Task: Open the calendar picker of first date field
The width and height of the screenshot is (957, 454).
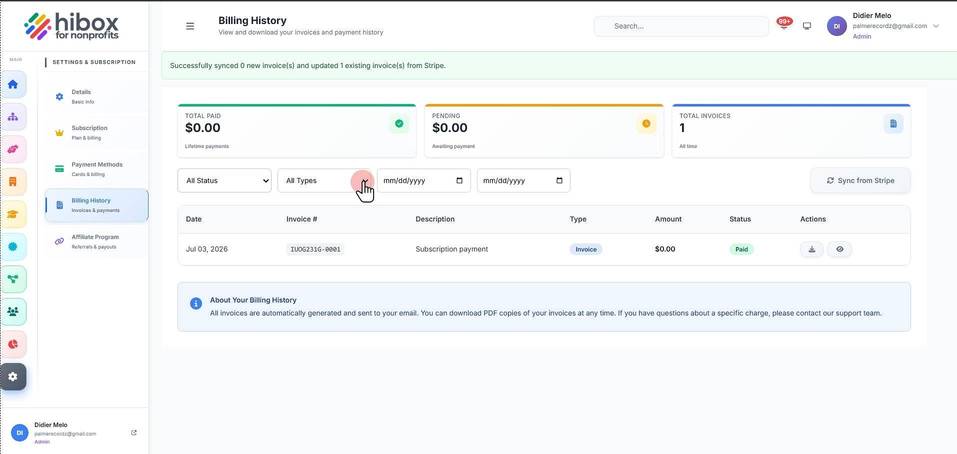Action: [460, 181]
